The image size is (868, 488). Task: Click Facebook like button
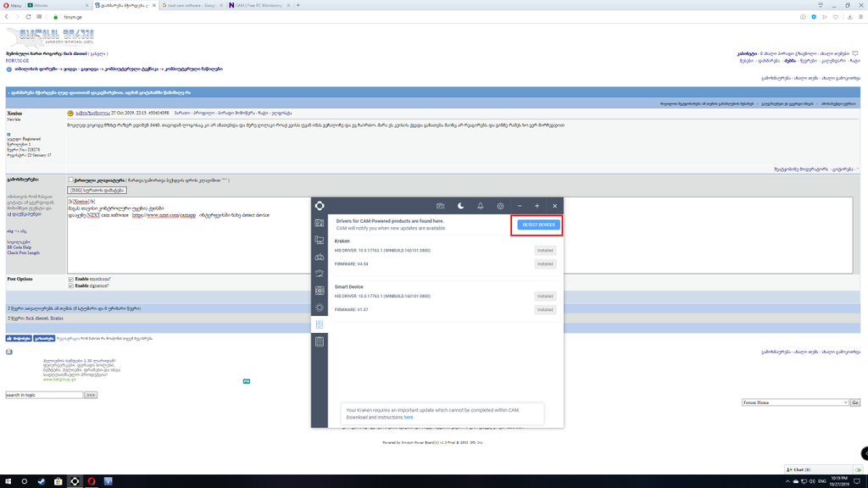19,338
